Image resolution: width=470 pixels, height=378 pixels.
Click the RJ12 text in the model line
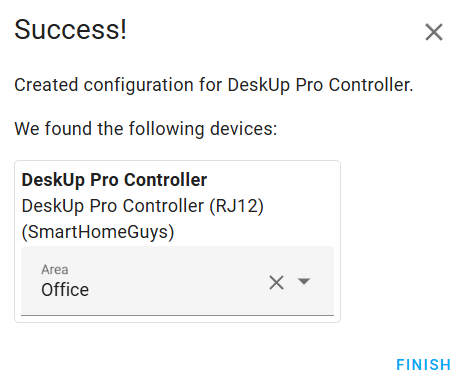click(236, 206)
